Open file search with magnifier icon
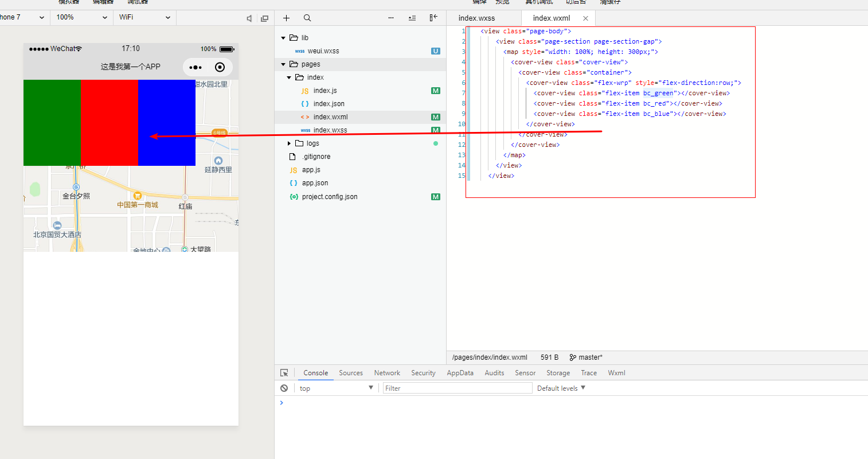This screenshot has width=868, height=459. (x=307, y=18)
